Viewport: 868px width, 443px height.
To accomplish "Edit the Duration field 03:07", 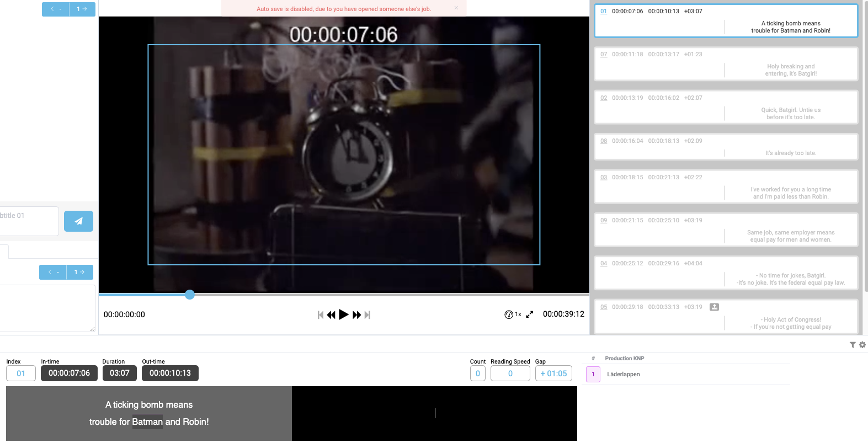I will point(120,373).
